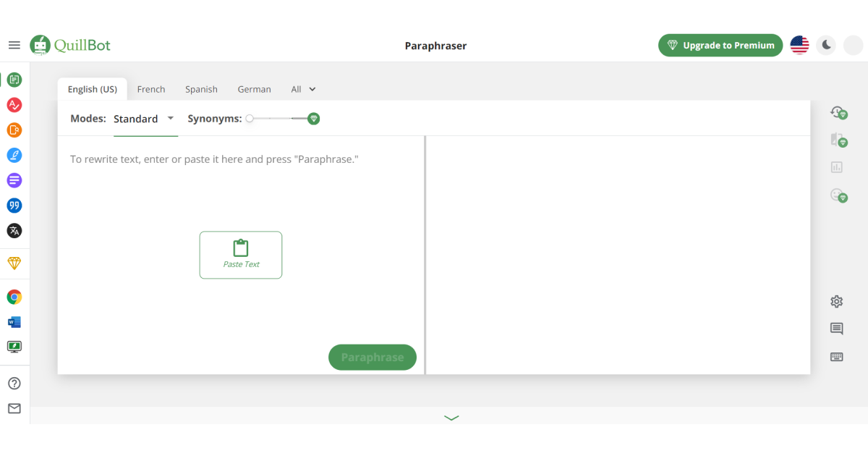Viewport: 868px width, 456px height.
Task: Open the Citation Generator quote icon
Action: (14, 206)
